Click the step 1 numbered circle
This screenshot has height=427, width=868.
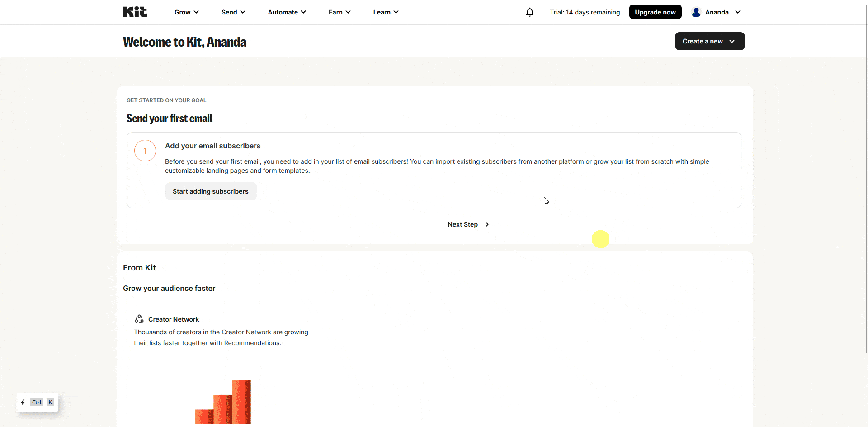145,151
